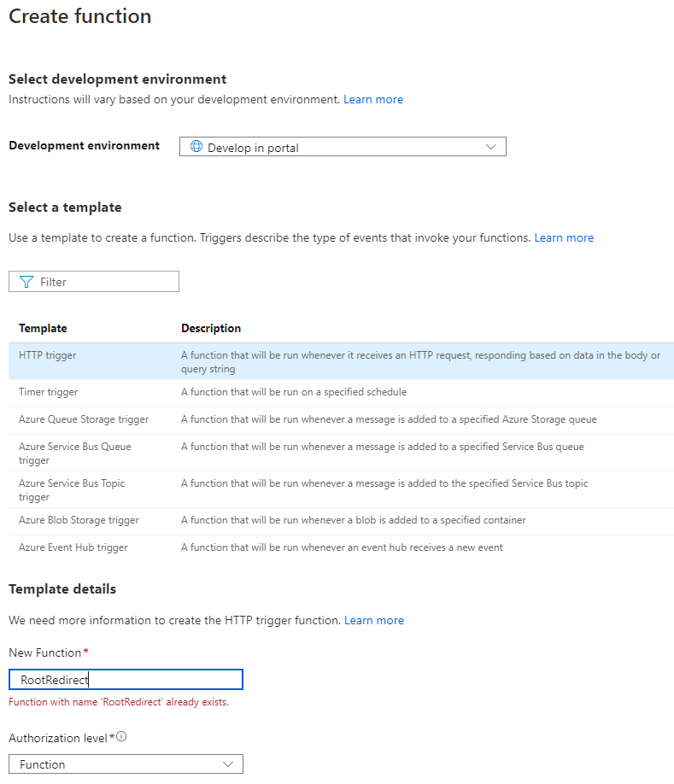Click the funnel filter icon
Viewport: 674px width, 784px height.
pos(26,282)
